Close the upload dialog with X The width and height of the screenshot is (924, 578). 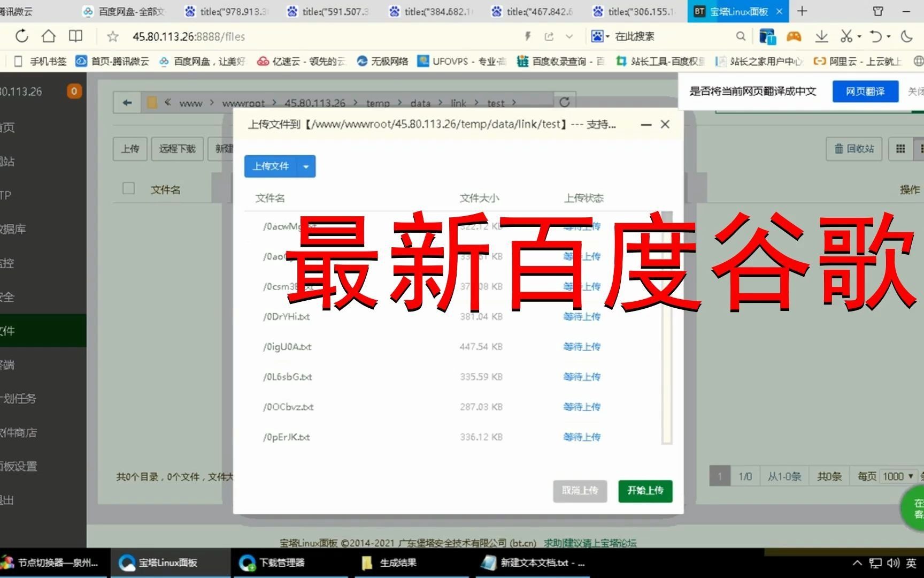point(665,124)
